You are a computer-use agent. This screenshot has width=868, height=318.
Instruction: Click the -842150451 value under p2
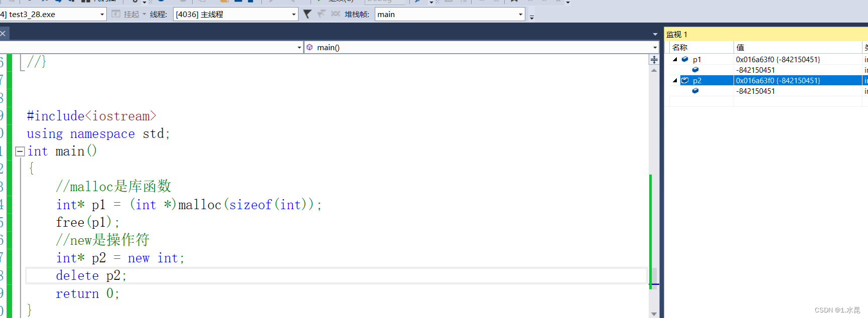pyautogui.click(x=756, y=91)
